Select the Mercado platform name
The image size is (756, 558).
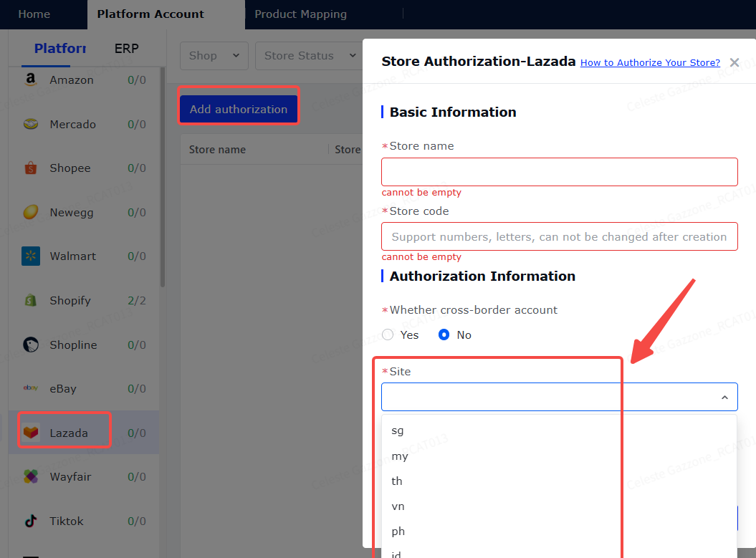coord(73,125)
